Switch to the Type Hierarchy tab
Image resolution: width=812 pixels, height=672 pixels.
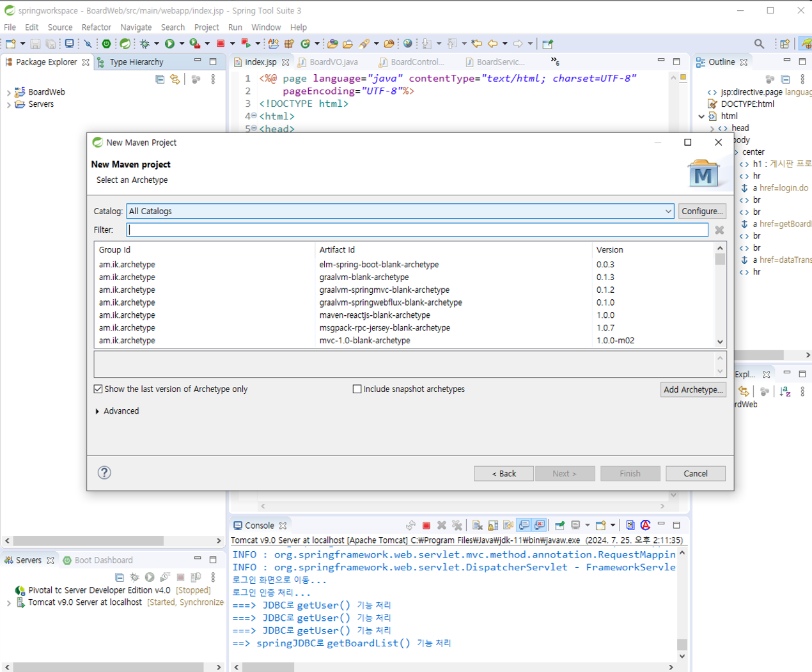pyautogui.click(x=130, y=62)
